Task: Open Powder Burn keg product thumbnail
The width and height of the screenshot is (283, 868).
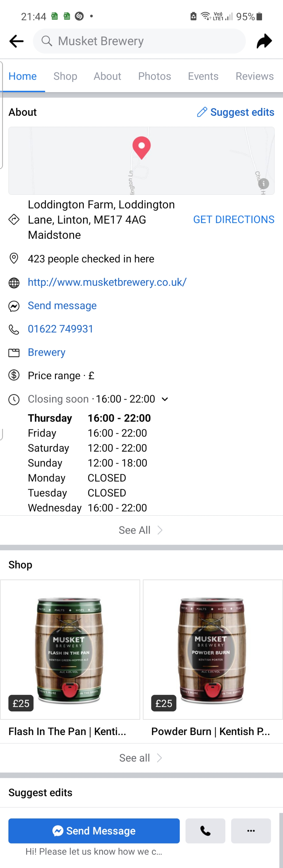Action: point(213,649)
